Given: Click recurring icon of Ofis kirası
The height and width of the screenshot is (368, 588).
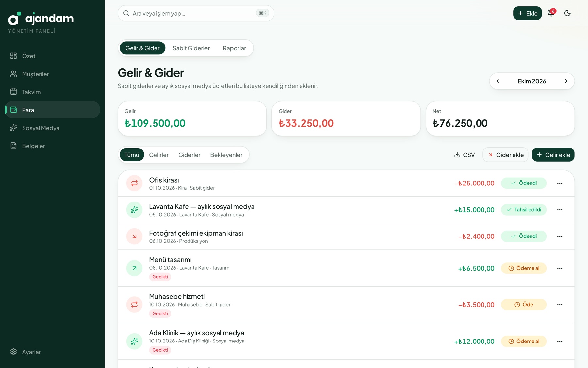Looking at the screenshot, I should click(134, 183).
